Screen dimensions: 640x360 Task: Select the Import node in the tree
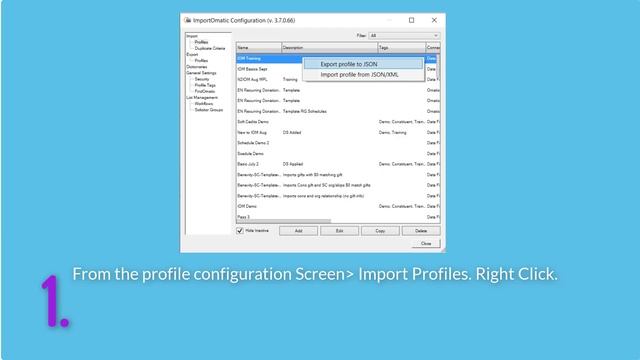[x=192, y=36]
